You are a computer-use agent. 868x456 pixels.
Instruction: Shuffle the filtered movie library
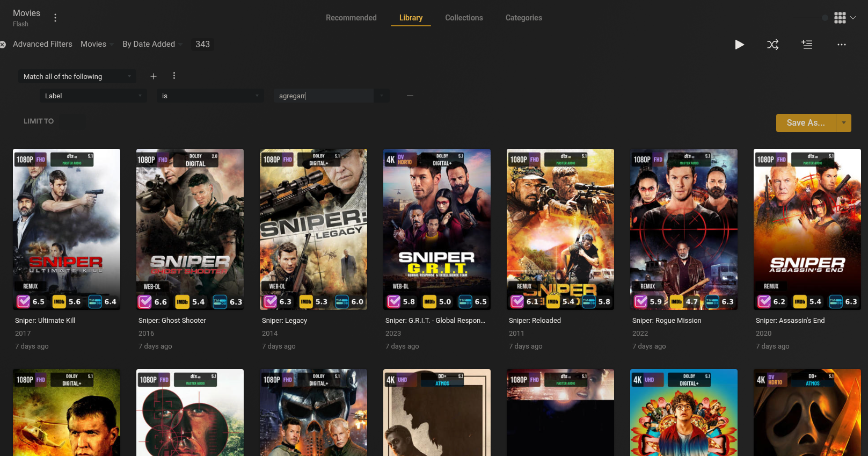pyautogui.click(x=773, y=45)
